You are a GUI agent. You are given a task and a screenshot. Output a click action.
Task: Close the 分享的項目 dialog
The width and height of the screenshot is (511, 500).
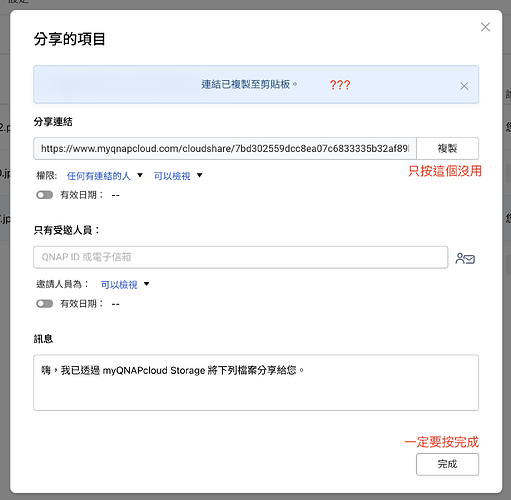pyautogui.click(x=485, y=27)
